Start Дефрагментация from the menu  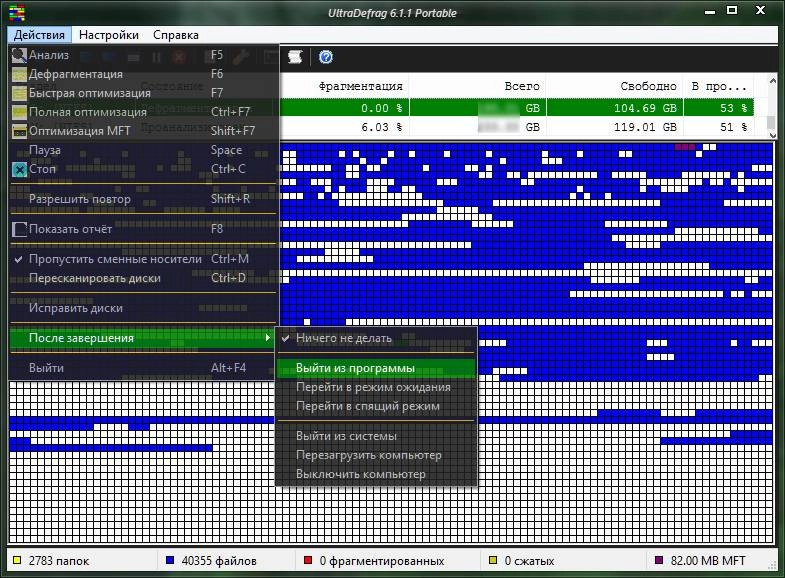pos(143,74)
